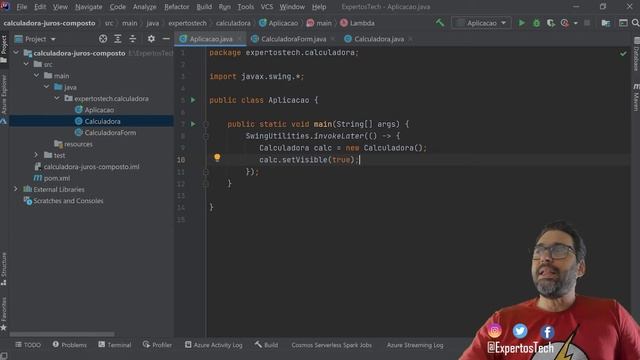Open the Structure side tab
This screenshot has height=360, width=640.
[x=4, y=269]
